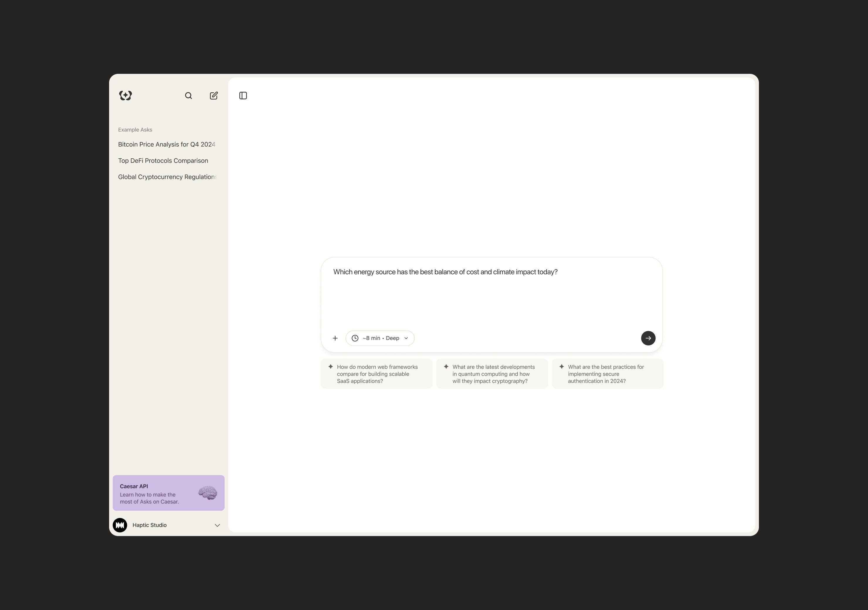Image resolution: width=868 pixels, height=610 pixels.
Task: Click the brain image on Caesar API card
Action: 208,493
